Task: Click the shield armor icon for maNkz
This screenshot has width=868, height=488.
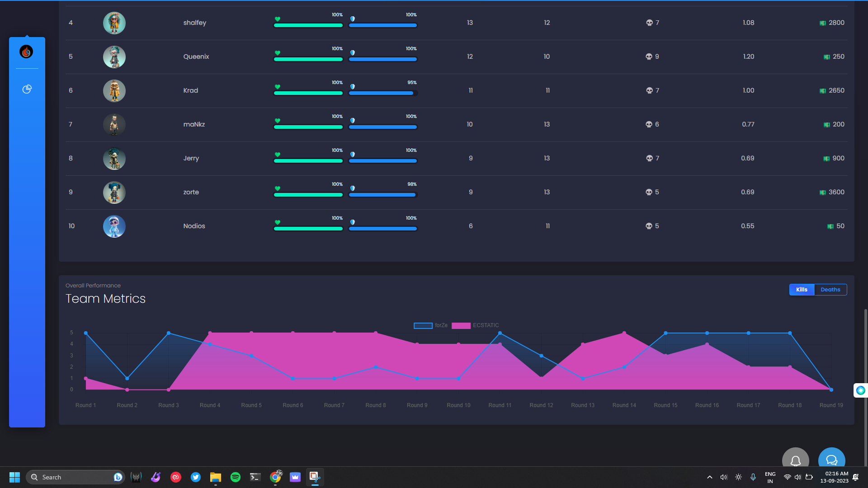Action: (x=353, y=121)
